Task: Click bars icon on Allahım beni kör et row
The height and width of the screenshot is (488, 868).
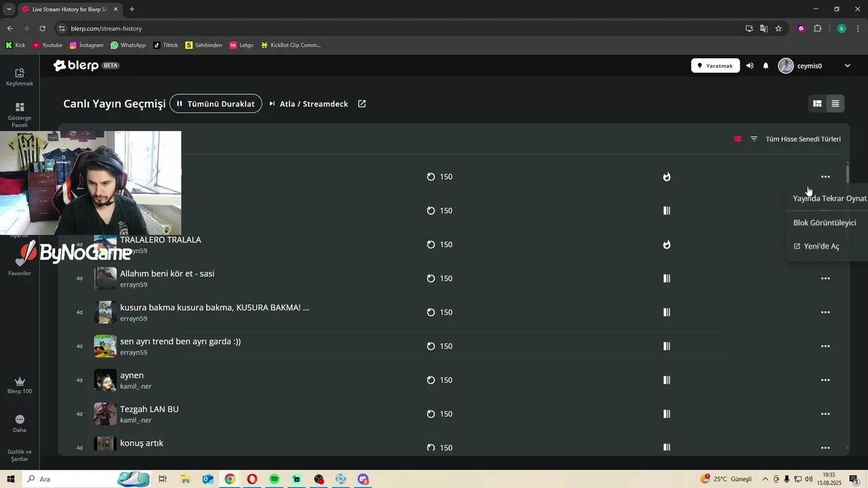Action: (667, 279)
